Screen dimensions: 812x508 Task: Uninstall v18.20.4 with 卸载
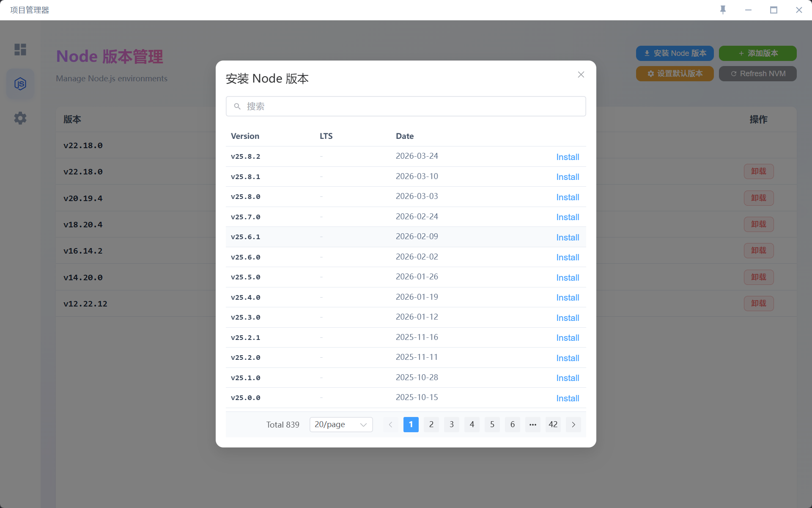[x=759, y=224]
